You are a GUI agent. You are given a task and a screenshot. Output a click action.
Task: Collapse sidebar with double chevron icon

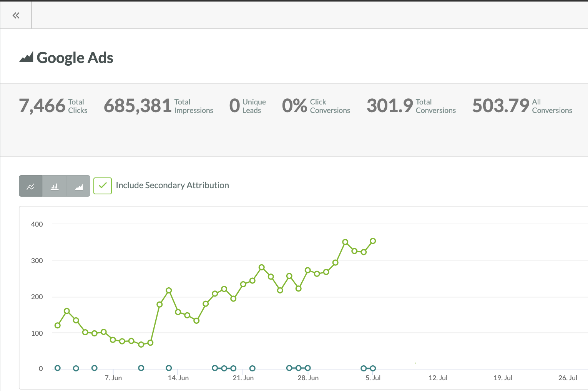point(16,15)
